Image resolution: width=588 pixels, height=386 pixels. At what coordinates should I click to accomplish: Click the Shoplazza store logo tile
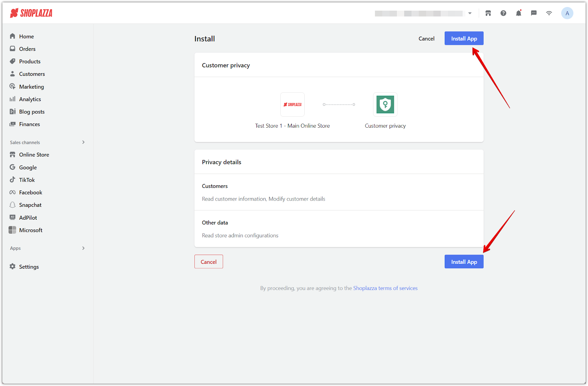tap(293, 105)
